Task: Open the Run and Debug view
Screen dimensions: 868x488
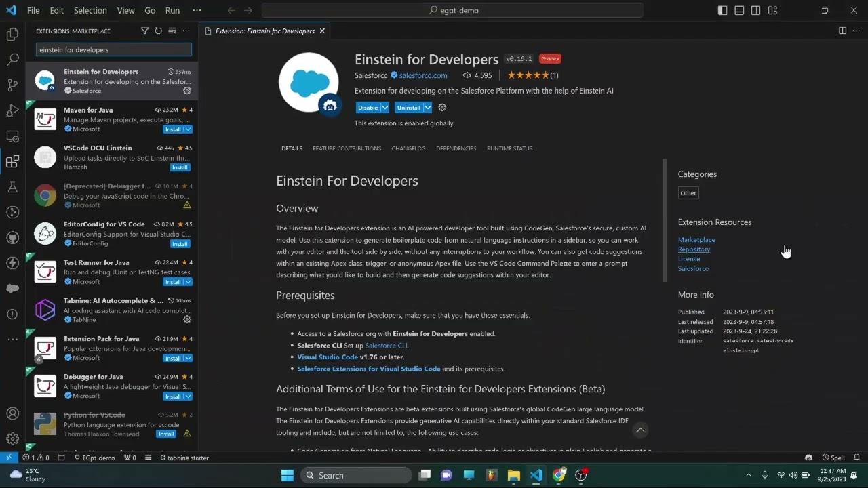Action: [12, 110]
